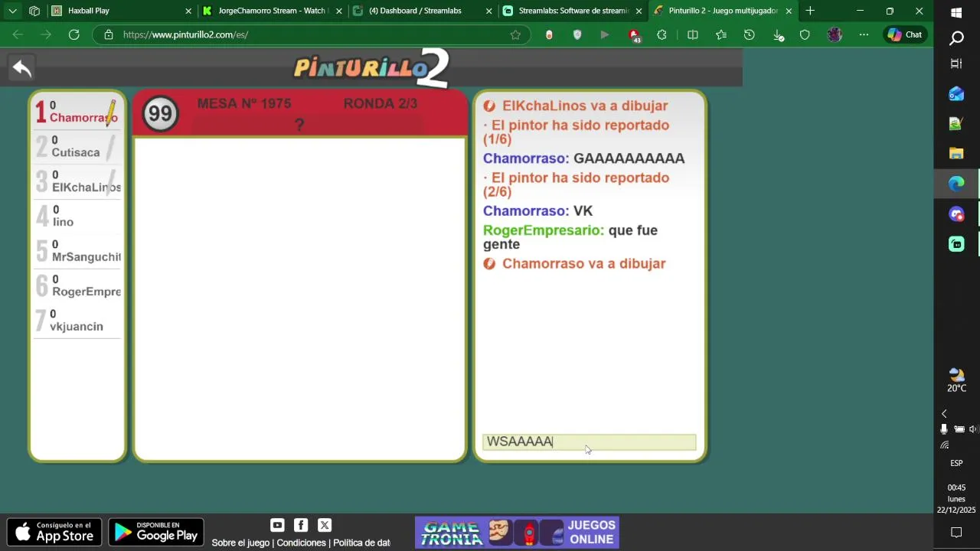Open the Favorites list icon
The image size is (980, 551).
point(720,34)
